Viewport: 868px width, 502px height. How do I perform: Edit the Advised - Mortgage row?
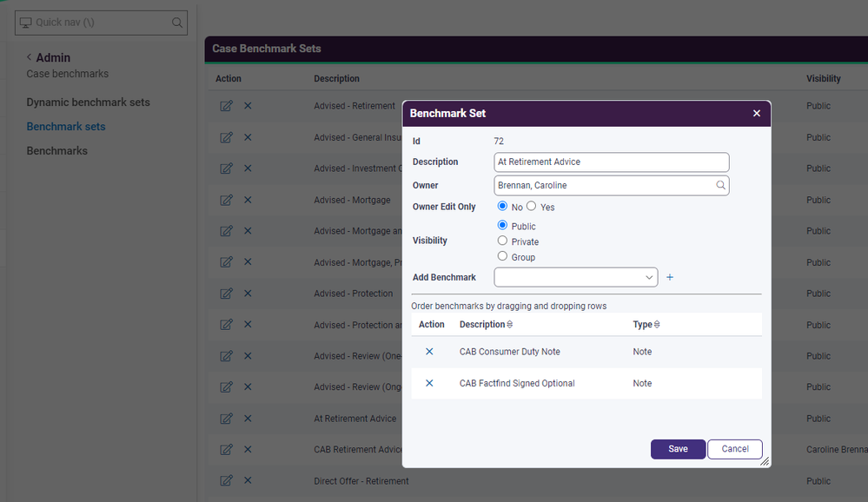[x=226, y=200]
